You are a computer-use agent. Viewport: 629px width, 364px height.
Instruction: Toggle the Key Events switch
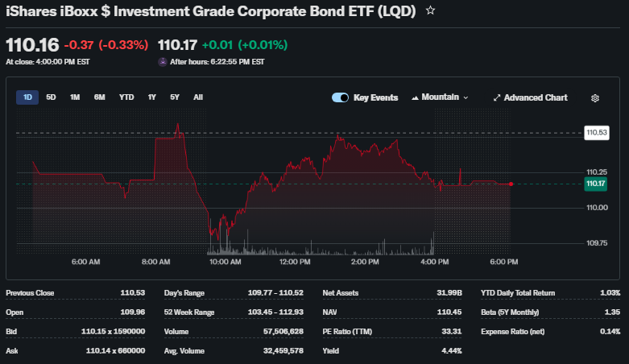point(340,97)
